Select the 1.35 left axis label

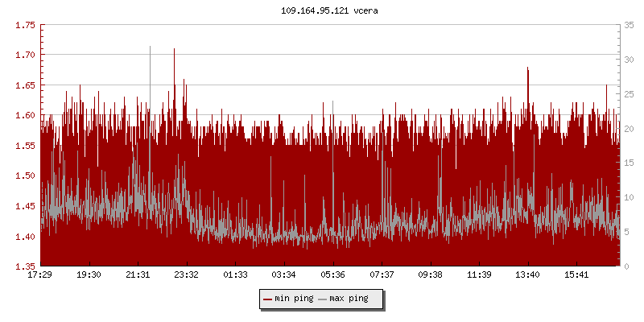[x=25, y=266]
